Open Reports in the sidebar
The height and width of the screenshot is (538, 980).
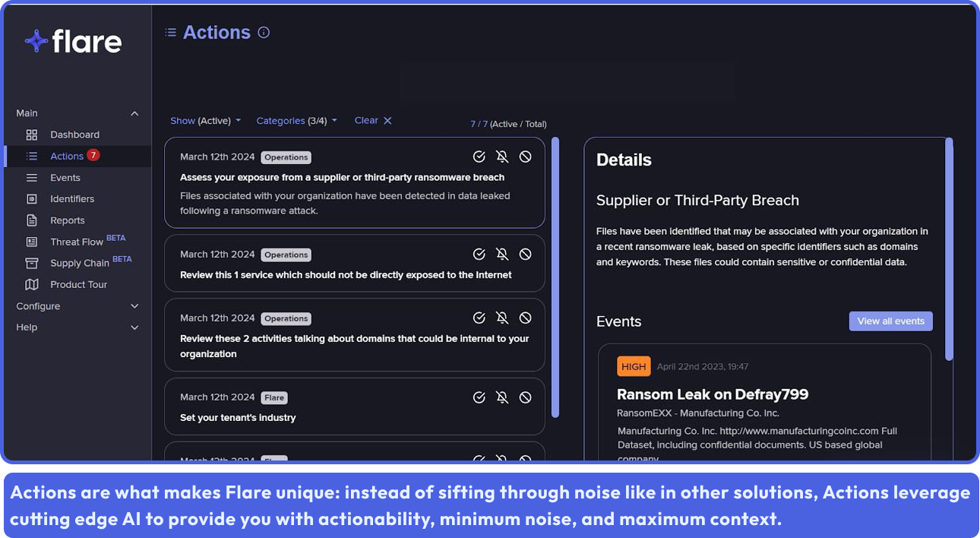(68, 220)
